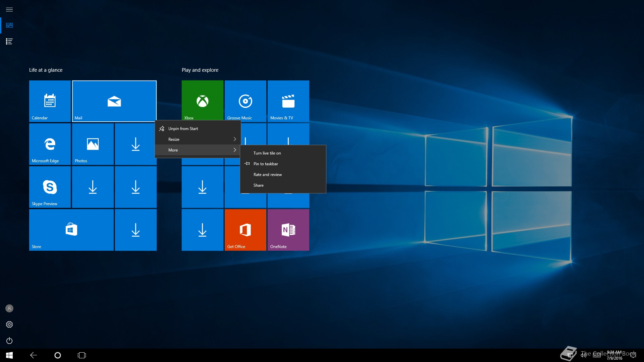Click Rate and review

(x=267, y=175)
